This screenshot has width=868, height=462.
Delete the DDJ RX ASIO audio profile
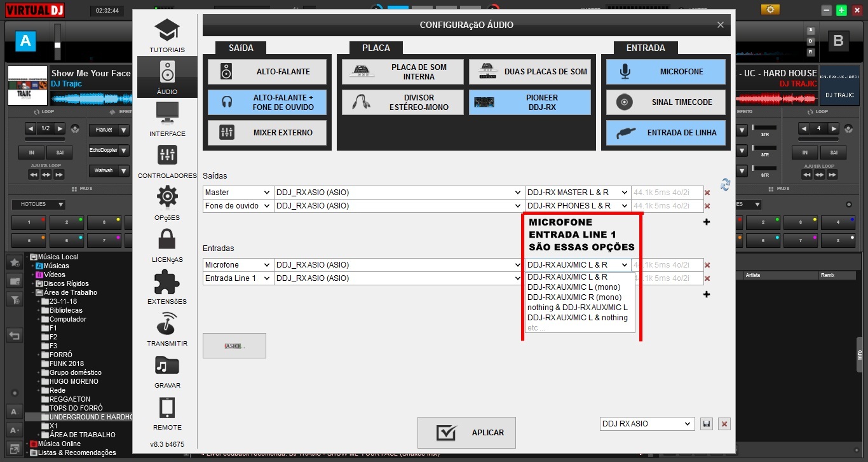tap(724, 424)
